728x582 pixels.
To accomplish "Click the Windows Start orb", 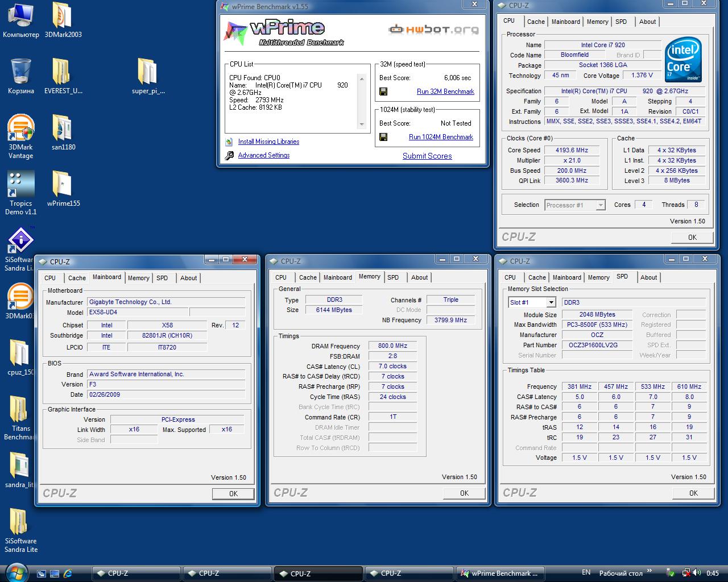I will (x=16, y=572).
